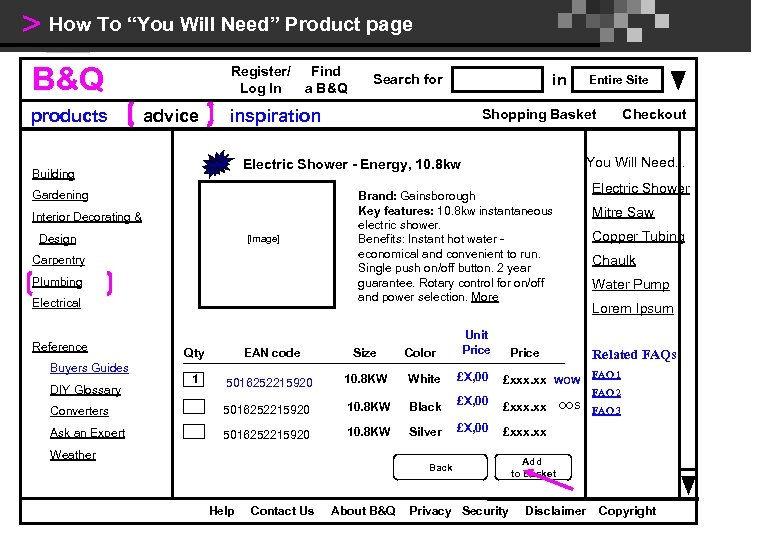Click the Related FAQs heading
Image resolution: width=780 pixels, height=540 pixels.
[x=634, y=354]
